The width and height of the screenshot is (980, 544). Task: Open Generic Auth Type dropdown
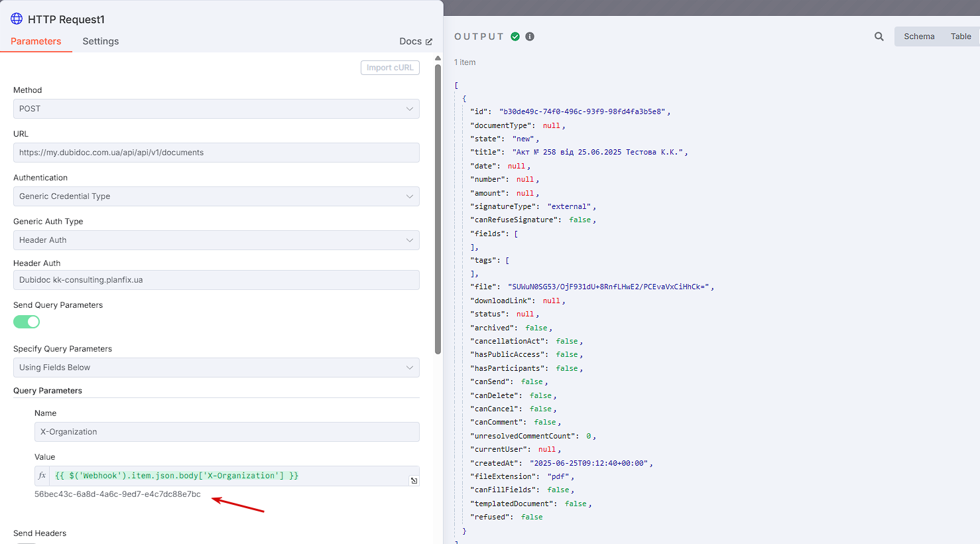(x=216, y=240)
